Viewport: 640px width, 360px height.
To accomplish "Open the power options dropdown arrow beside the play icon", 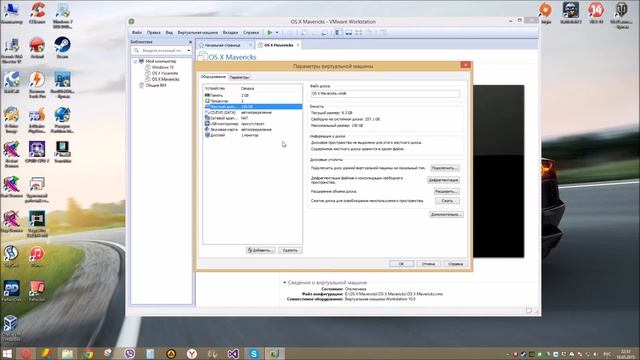I will point(277,33).
